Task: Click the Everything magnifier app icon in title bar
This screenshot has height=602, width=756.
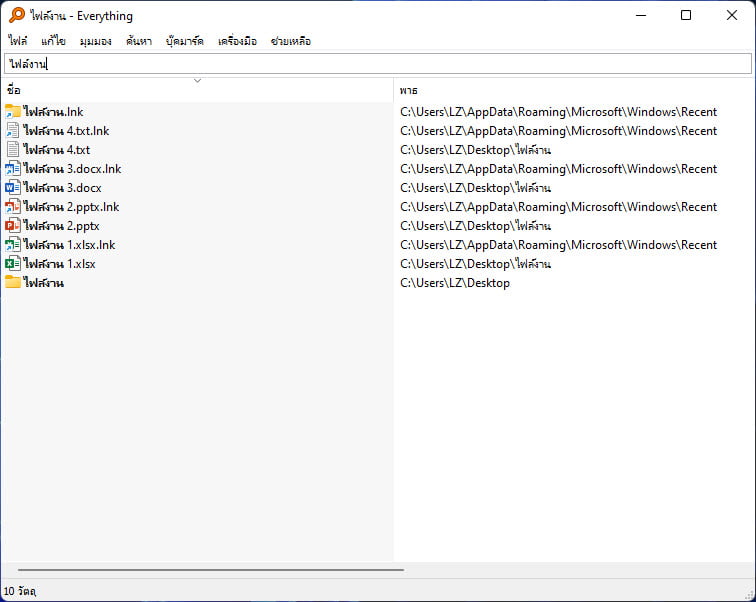Action: coord(16,15)
